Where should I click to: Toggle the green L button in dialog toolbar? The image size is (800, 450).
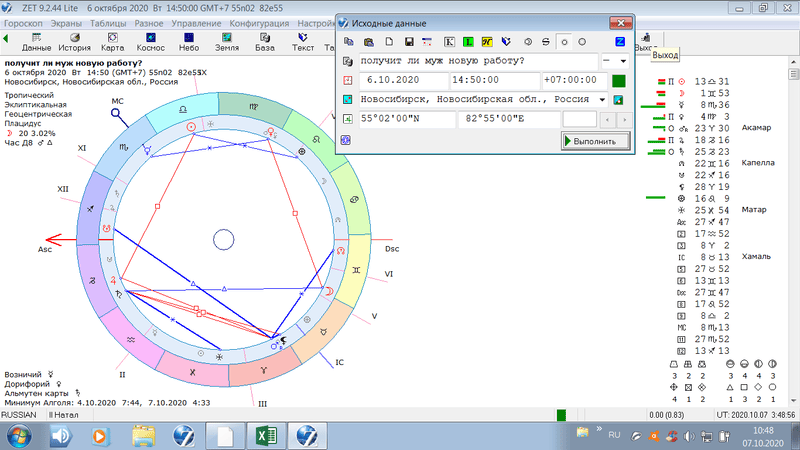tap(468, 42)
